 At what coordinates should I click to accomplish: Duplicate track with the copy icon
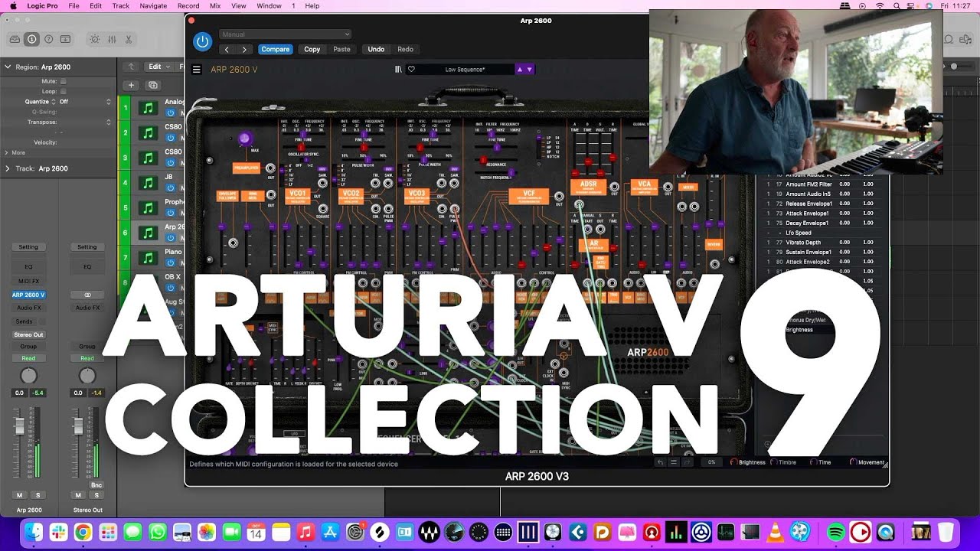[153, 85]
